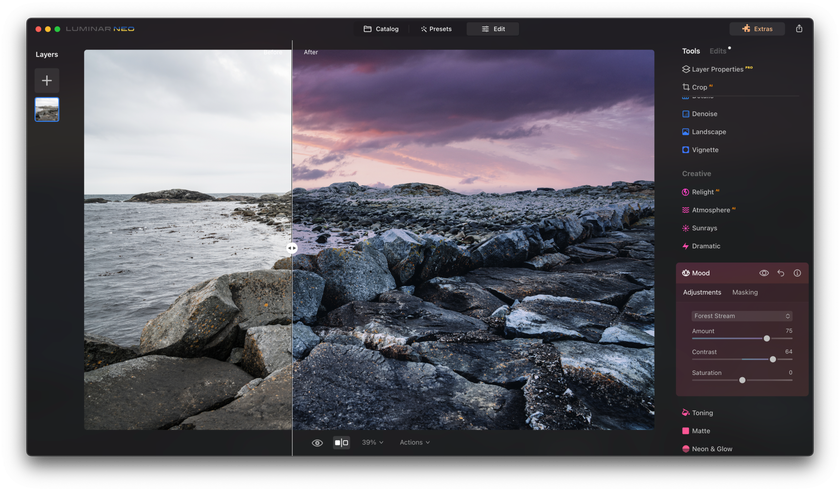The width and height of the screenshot is (840, 491).
Task: Open the Relight tool
Action: tap(700, 192)
